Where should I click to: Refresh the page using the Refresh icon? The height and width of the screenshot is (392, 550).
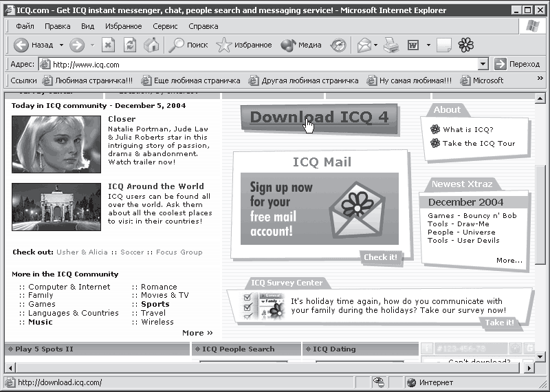130,45
